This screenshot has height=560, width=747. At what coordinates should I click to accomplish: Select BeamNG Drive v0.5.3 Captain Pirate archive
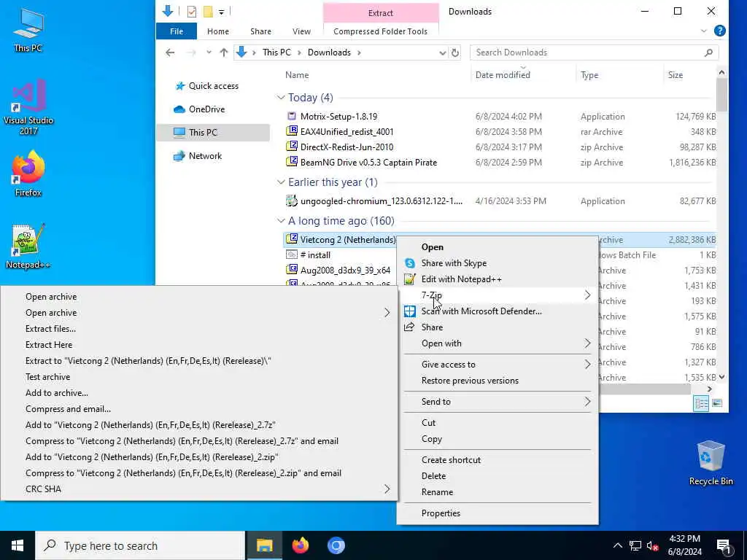point(368,162)
